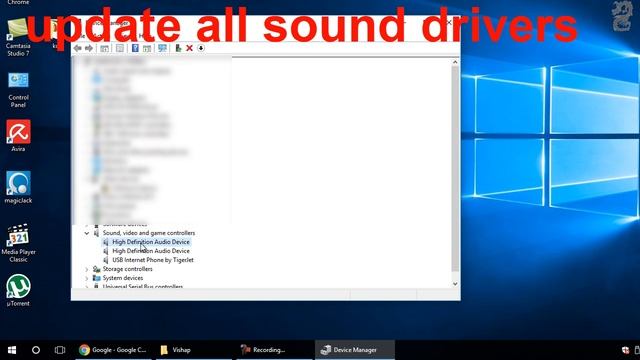
Task: Click the Scan for hardware changes monitor icon
Action: tap(162, 48)
